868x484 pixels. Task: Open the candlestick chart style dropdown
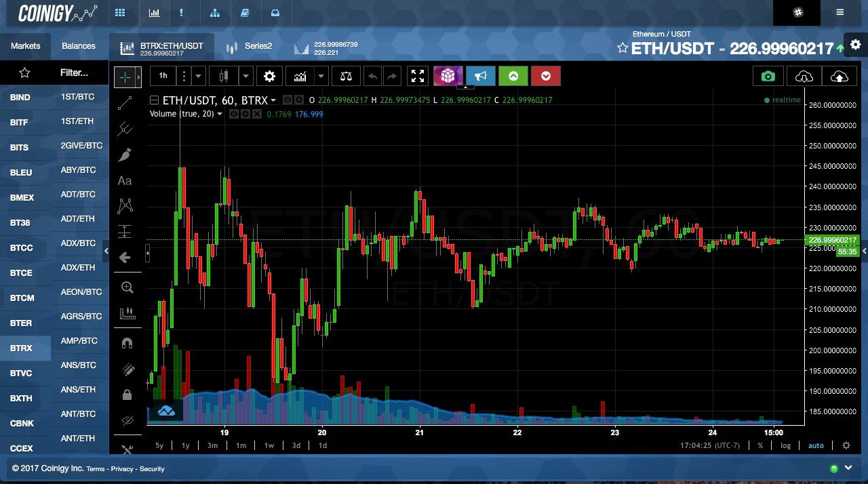coord(245,77)
